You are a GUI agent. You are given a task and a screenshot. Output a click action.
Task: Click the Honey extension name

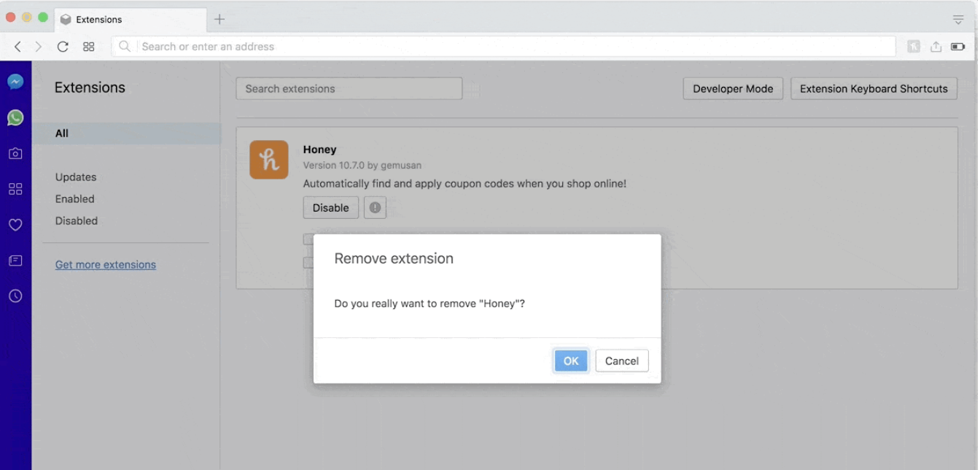(320, 150)
